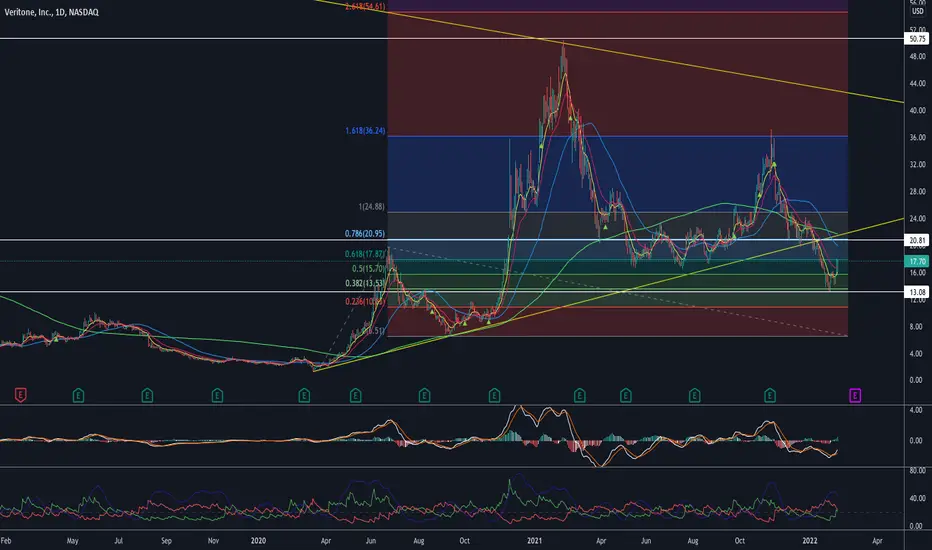Image resolution: width=932 pixels, height=550 pixels.
Task: Click the 2021 label on time axis
Action: [534, 540]
